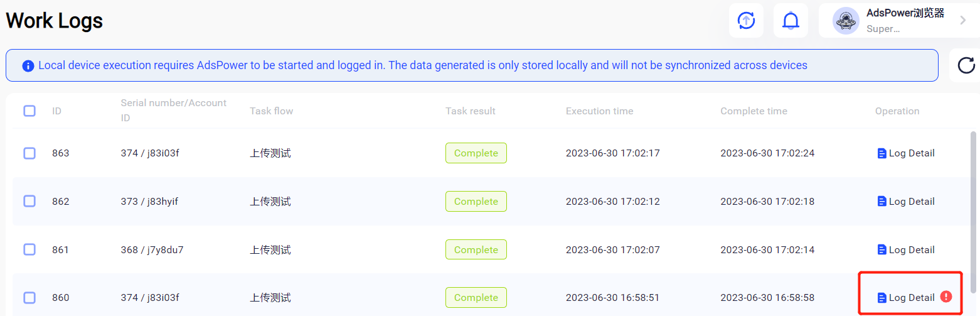Click the blue info icon in banner
980x316 pixels.
(28, 66)
